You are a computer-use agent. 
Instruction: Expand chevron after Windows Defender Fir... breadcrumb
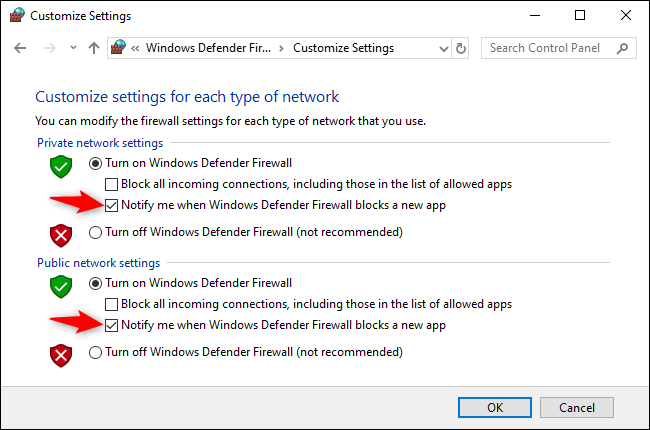[281, 48]
